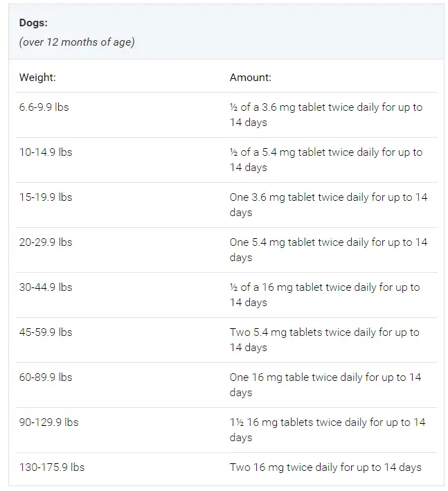Click the 20-29.9 lbs weight cell

pyautogui.click(x=46, y=242)
